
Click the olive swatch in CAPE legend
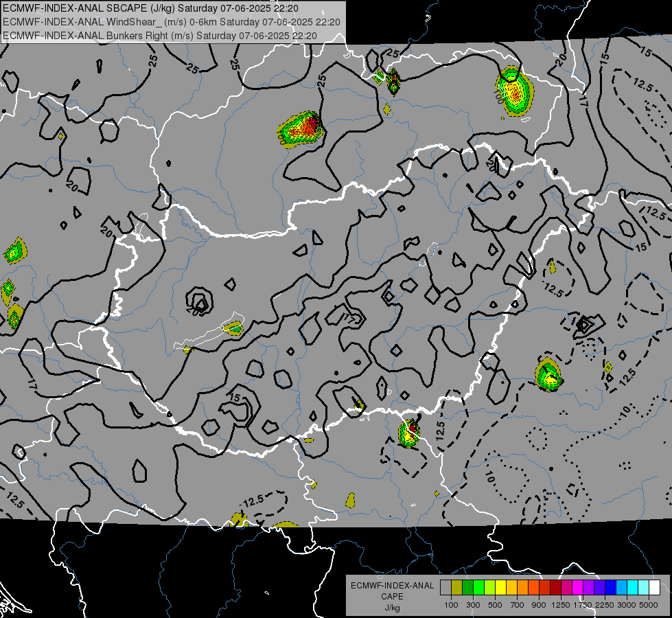coord(457,588)
